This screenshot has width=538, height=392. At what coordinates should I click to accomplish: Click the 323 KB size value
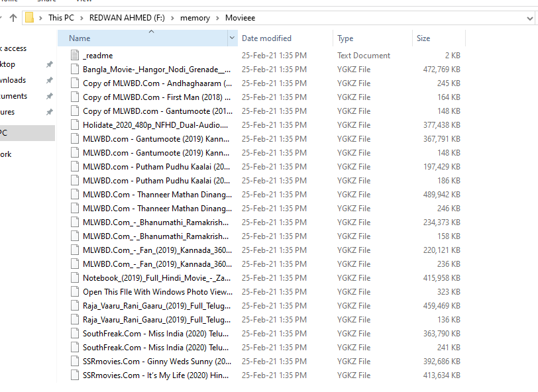(x=449, y=292)
